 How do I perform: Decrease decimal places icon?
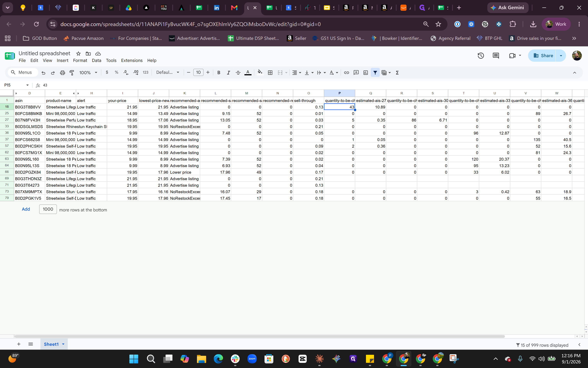tap(126, 72)
